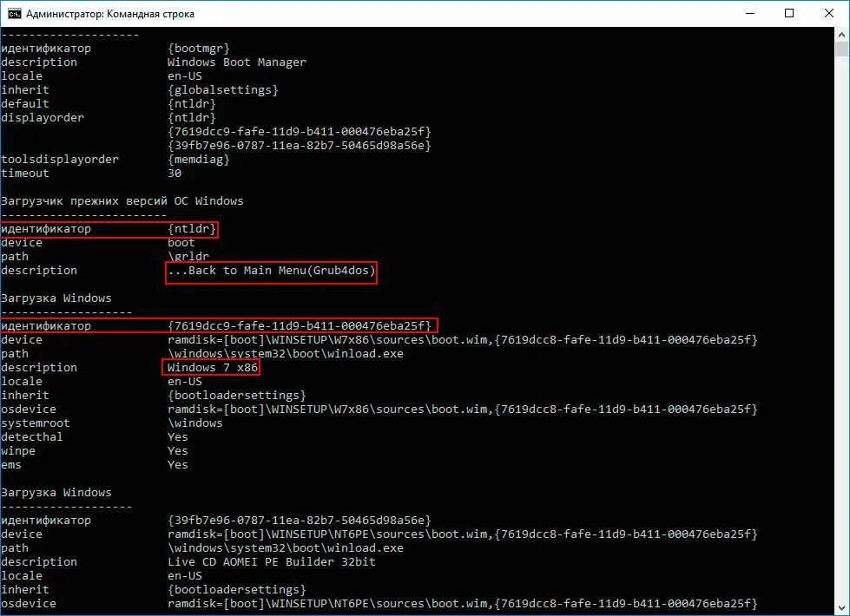Click the {39fb7e96-...} identifier value in last section

coord(300,520)
